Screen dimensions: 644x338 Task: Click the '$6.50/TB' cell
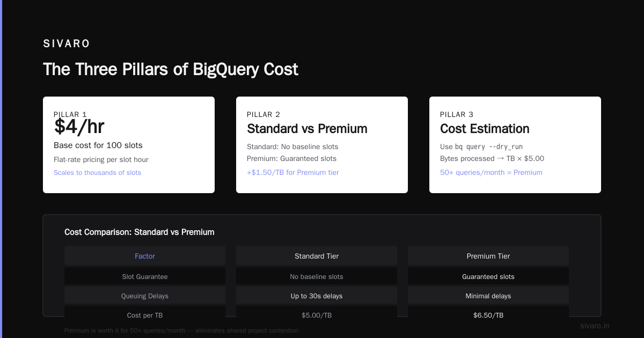[x=488, y=315]
